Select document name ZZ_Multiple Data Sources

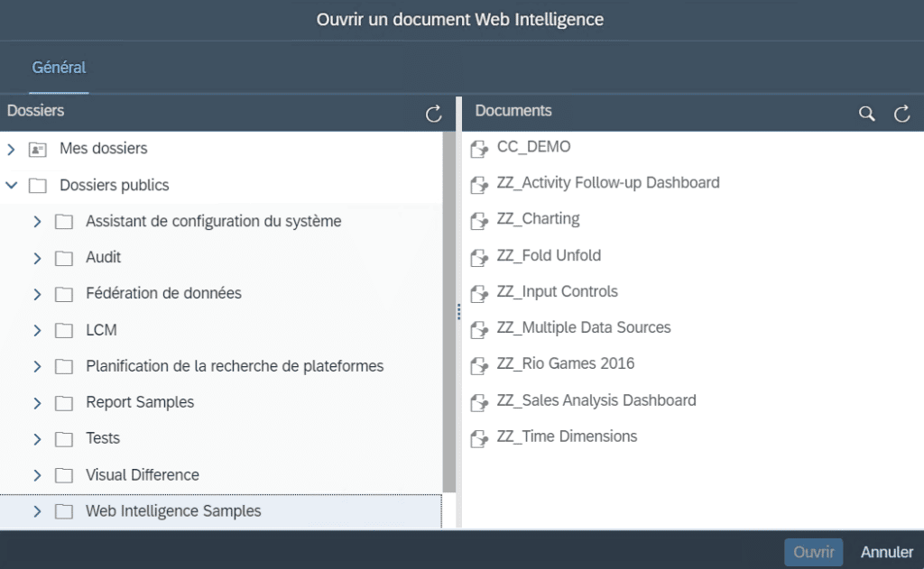point(584,327)
